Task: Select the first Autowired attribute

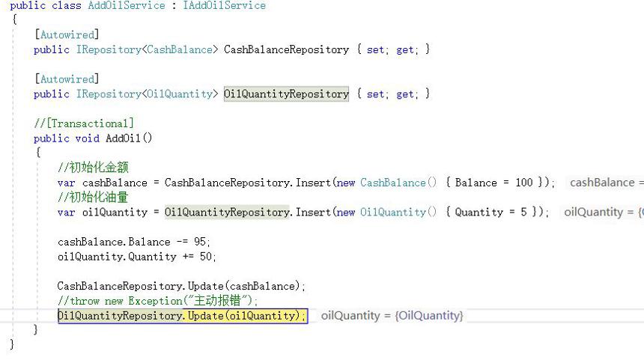Action: tap(67, 34)
